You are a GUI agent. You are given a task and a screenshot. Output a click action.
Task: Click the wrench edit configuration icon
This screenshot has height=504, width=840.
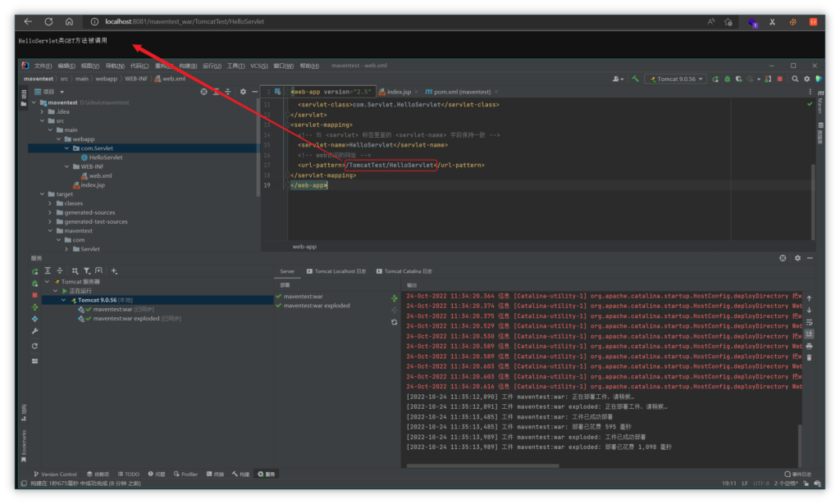pyautogui.click(x=34, y=331)
